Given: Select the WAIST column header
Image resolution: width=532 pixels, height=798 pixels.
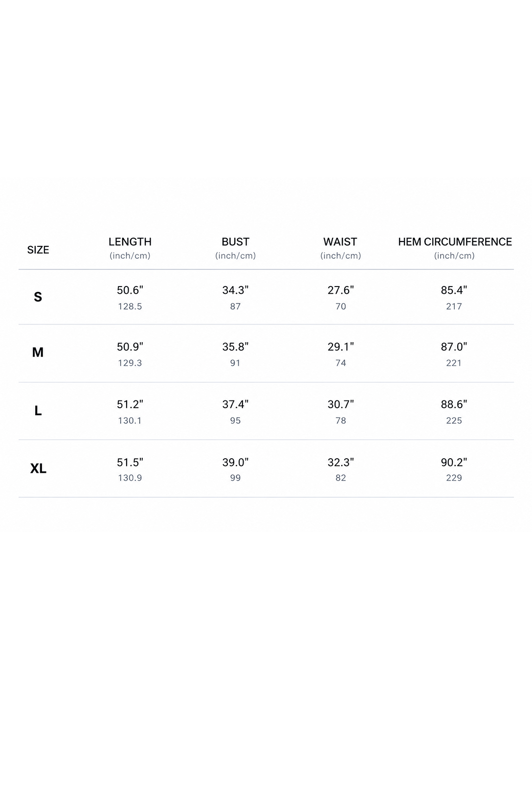Looking at the screenshot, I should pyautogui.click(x=340, y=242).
